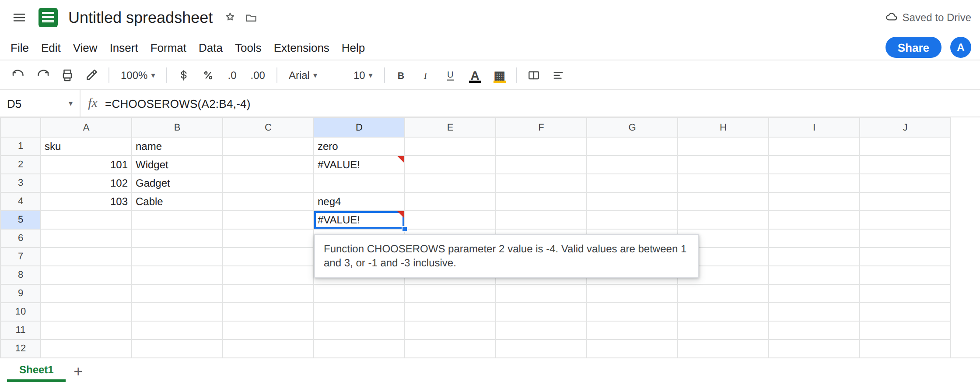This screenshot has height=382, width=980.
Task: Select cell containing Widget
Action: click(x=177, y=165)
